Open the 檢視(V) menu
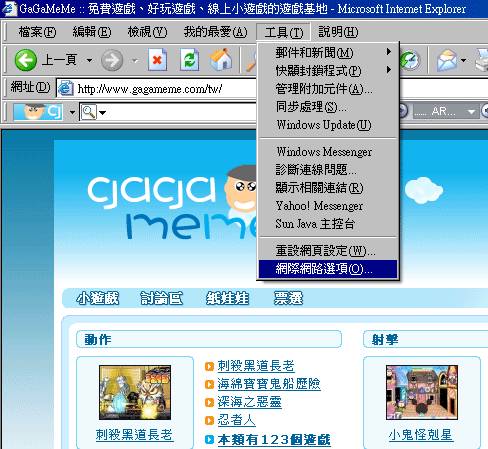The width and height of the screenshot is (488, 449). [147, 32]
